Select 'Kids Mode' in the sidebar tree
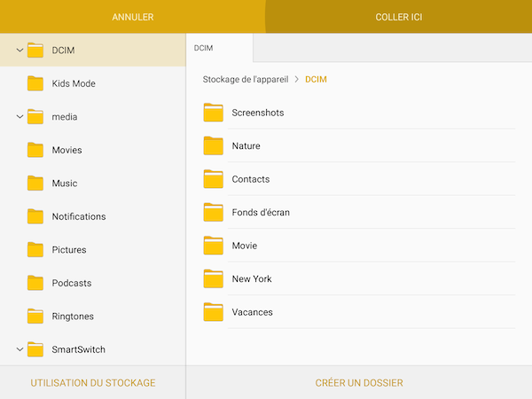Screen dimensions: 532x399 click(x=74, y=83)
